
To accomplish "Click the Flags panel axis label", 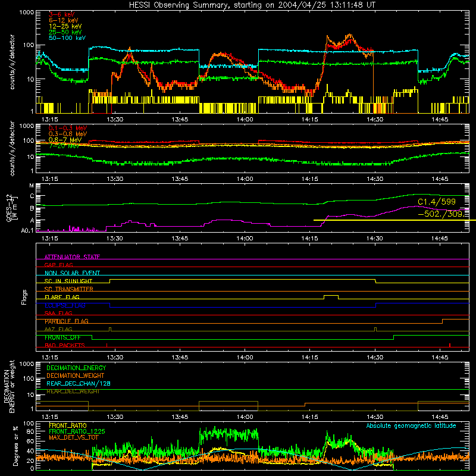I will 24,297.
